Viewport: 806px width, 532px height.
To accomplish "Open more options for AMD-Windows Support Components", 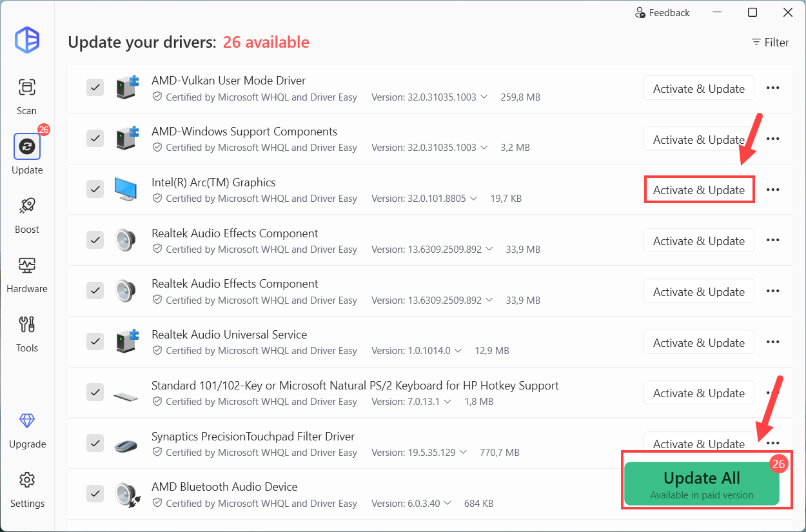I will pyautogui.click(x=772, y=139).
